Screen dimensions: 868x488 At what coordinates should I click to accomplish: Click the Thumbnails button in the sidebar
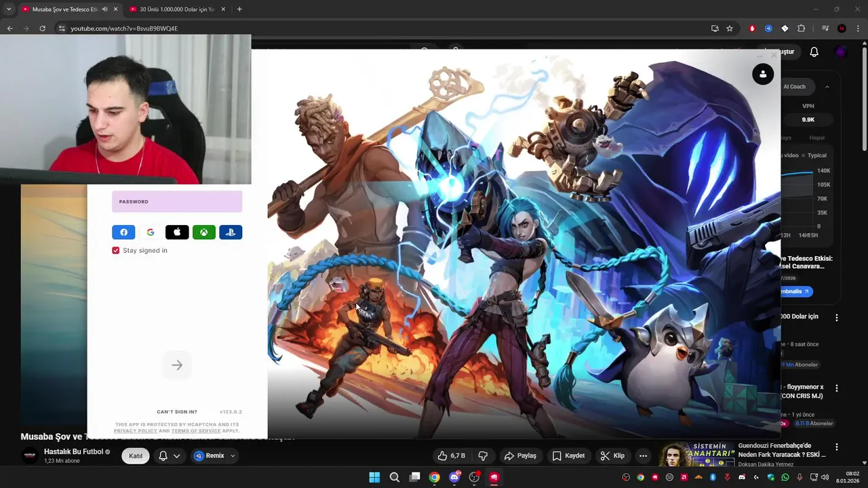click(x=796, y=291)
